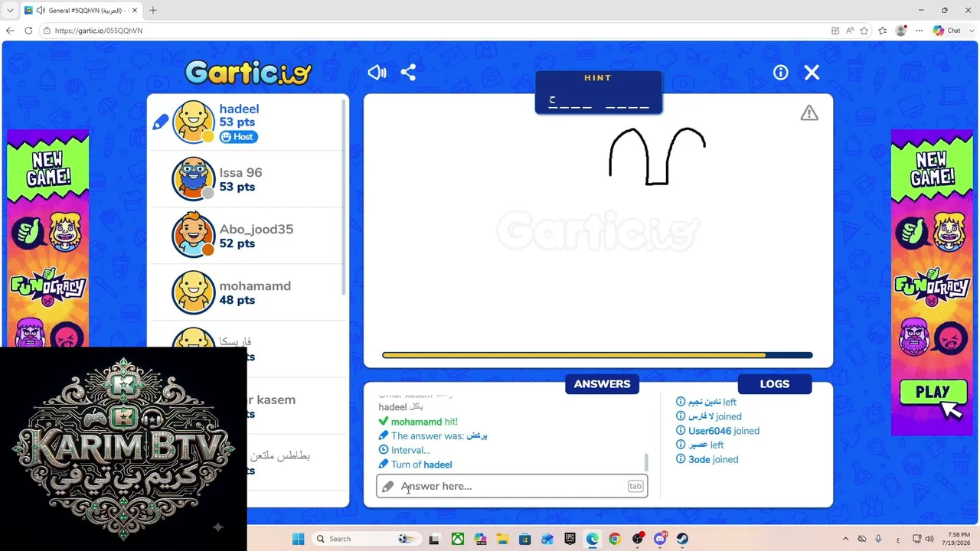Click 'User6046 joined' log entry
The height and width of the screenshot is (551, 980).
pyautogui.click(x=724, y=431)
